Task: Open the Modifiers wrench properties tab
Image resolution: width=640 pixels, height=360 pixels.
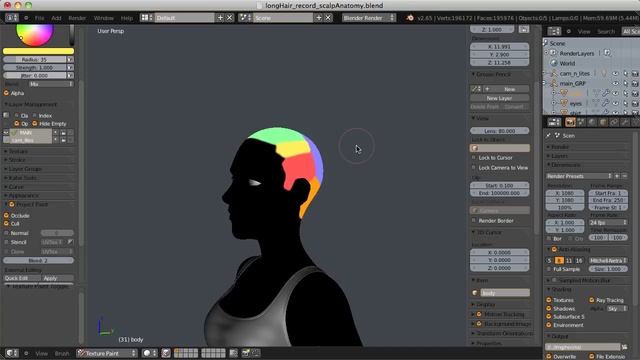Action: pos(625,122)
